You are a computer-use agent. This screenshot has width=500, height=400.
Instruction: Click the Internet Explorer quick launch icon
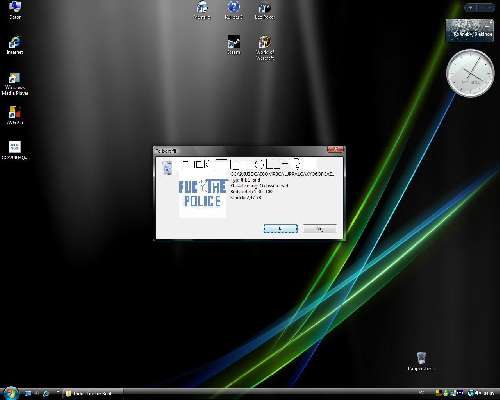pyautogui.click(x=46, y=394)
